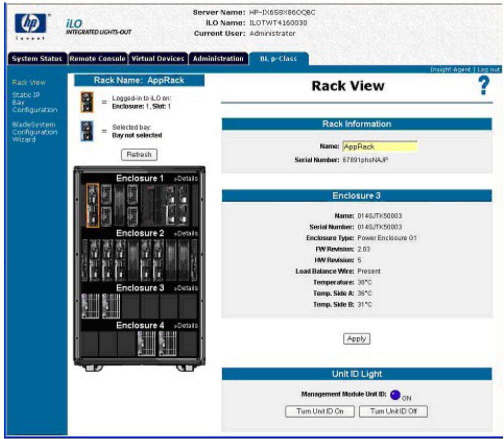This screenshot has height=439, width=504.
Task: Select the orange-highlighted blade in Enclosure 1
Action: [93, 205]
